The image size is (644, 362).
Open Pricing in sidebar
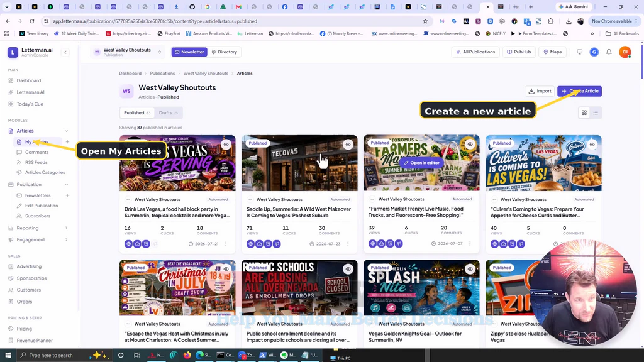24,329
